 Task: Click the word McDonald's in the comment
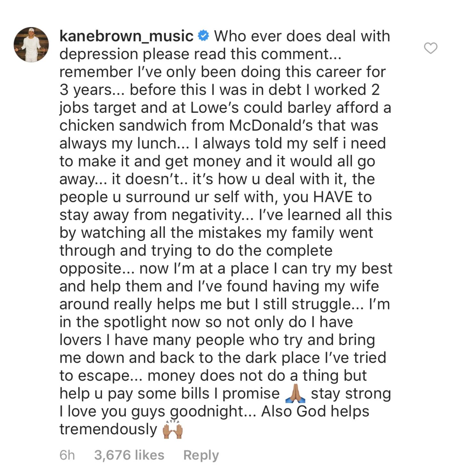(271, 125)
